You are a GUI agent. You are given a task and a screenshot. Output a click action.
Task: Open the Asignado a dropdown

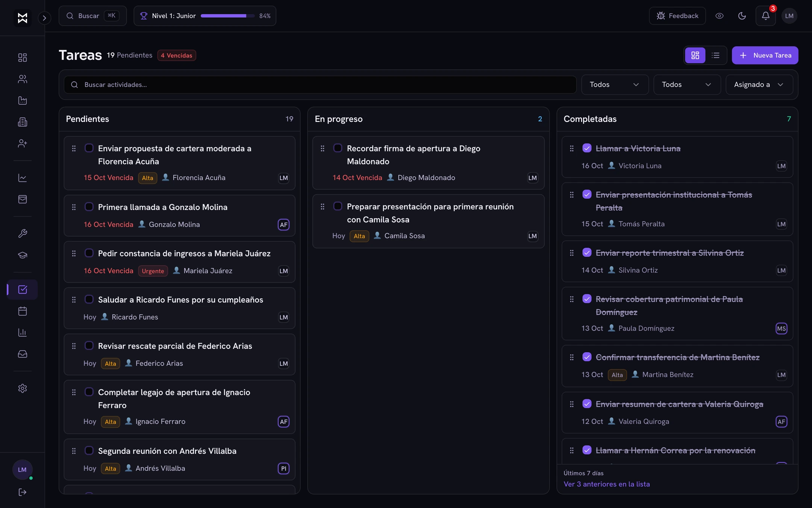(x=759, y=85)
